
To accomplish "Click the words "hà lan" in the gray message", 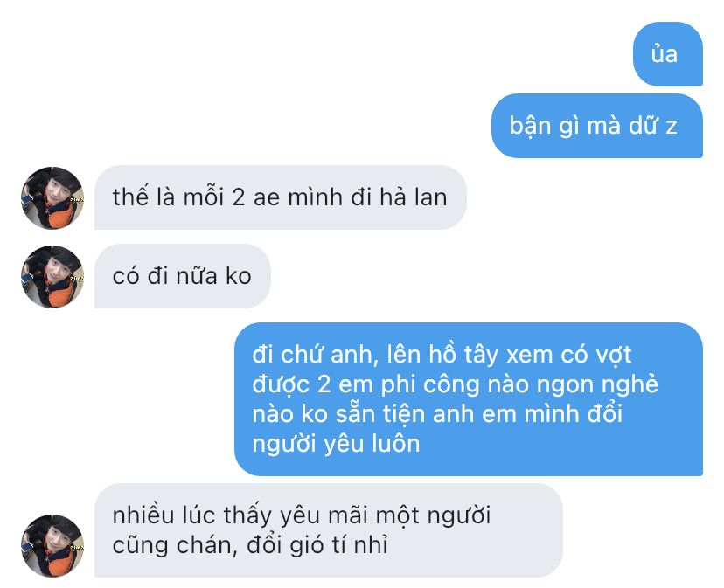I will click(x=414, y=197).
